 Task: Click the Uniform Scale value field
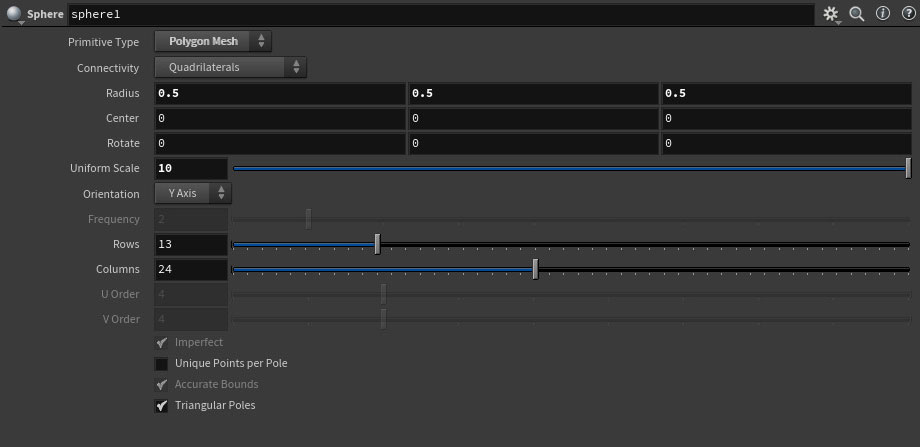[x=191, y=168]
